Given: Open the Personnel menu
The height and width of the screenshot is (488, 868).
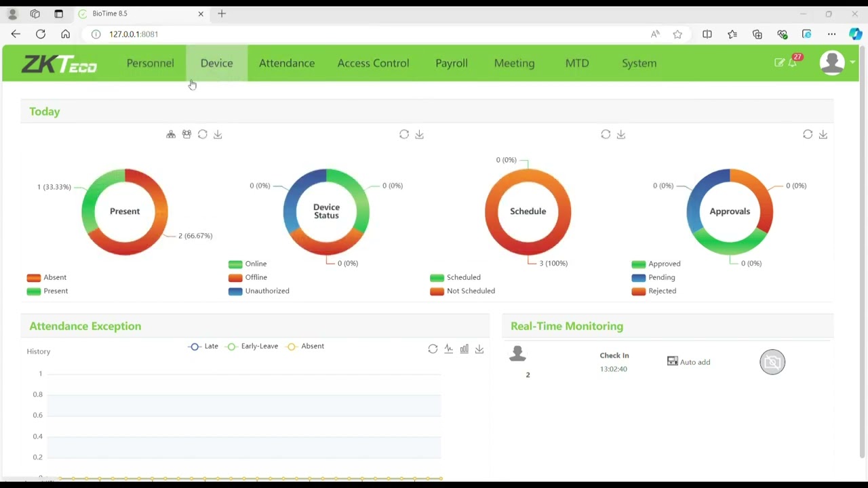Looking at the screenshot, I should (x=150, y=63).
